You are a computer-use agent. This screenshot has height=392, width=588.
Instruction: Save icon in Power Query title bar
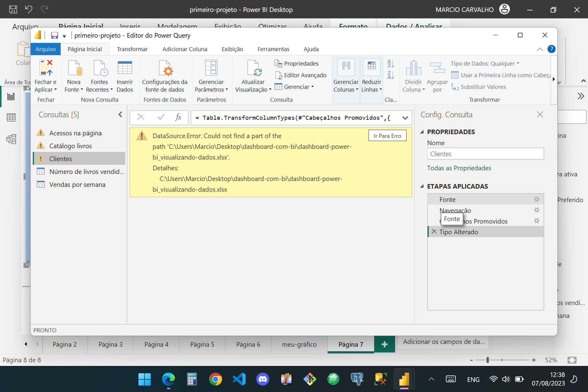coord(55,36)
